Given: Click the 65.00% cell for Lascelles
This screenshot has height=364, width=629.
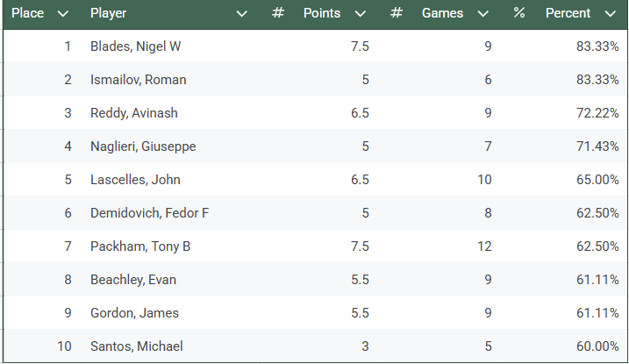Looking at the screenshot, I should click(x=599, y=180).
